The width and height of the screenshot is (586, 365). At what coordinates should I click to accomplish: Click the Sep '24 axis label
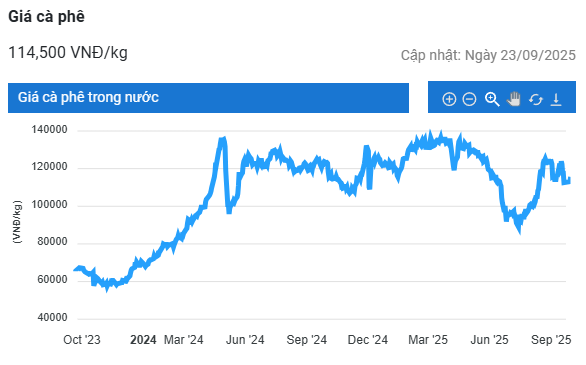coord(306,340)
